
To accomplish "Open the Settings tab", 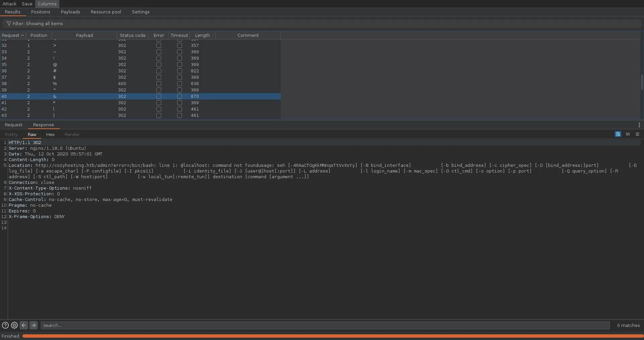I will point(141,12).
